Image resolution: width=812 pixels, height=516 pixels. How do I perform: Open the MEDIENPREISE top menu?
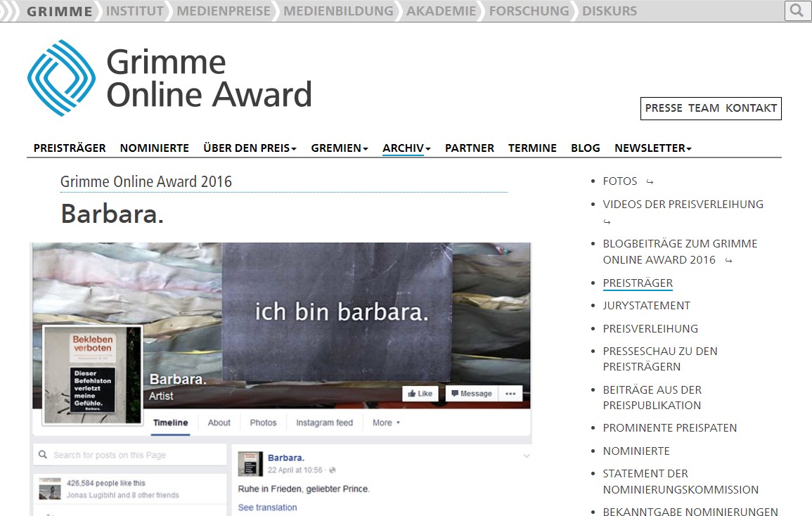(224, 11)
